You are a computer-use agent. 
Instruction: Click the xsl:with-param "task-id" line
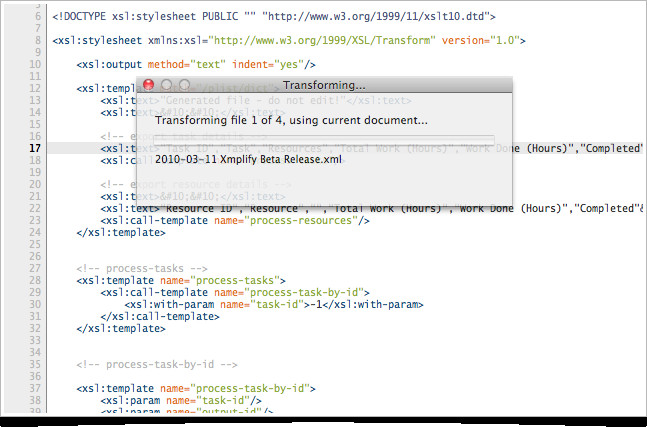point(274,304)
